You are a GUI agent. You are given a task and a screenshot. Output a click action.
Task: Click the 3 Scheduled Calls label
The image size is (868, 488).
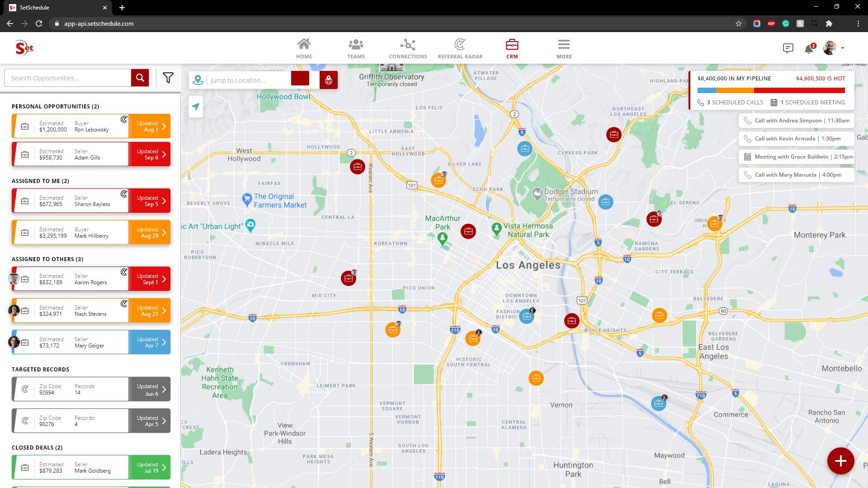pos(730,103)
